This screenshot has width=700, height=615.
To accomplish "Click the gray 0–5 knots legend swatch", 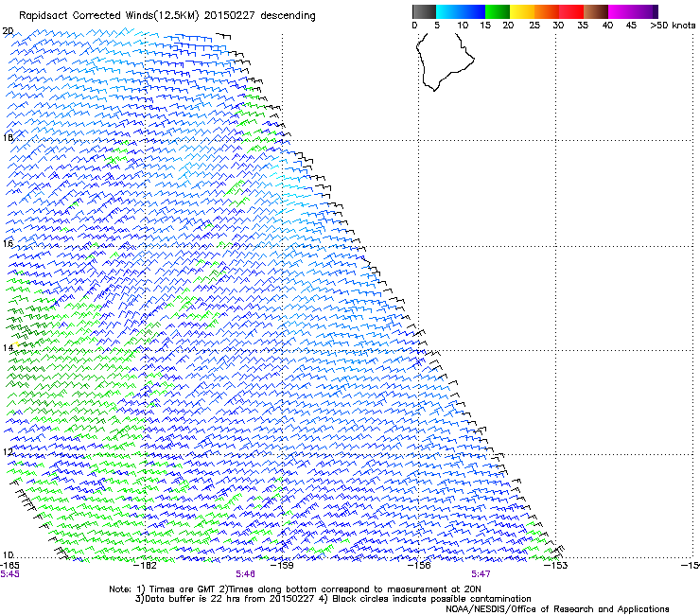I will [424, 11].
